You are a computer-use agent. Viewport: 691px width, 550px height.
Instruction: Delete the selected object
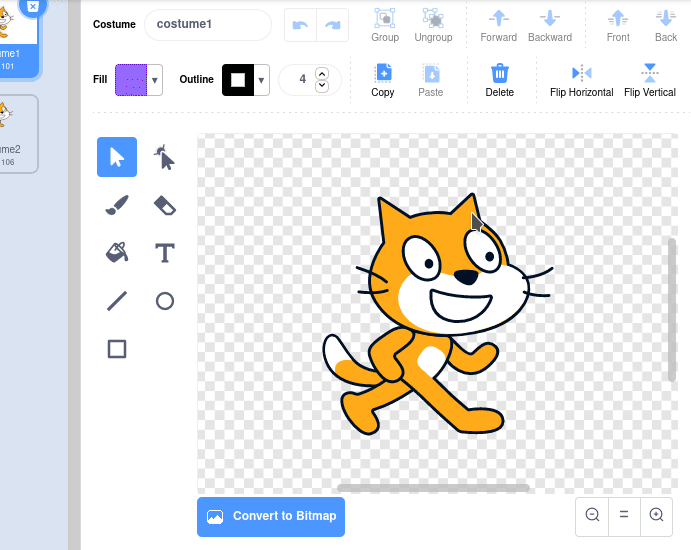(499, 81)
